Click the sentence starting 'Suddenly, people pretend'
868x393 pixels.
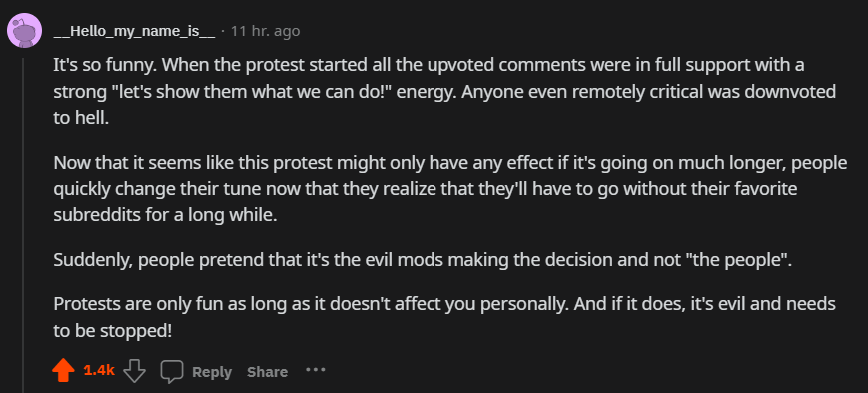pyautogui.click(x=424, y=260)
